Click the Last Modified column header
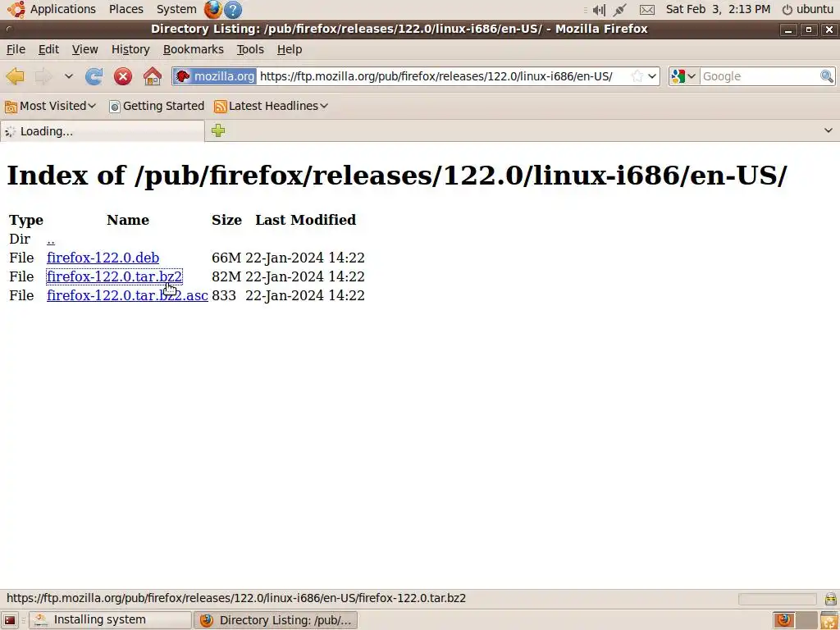Screen dimensions: 840x630 (305, 220)
